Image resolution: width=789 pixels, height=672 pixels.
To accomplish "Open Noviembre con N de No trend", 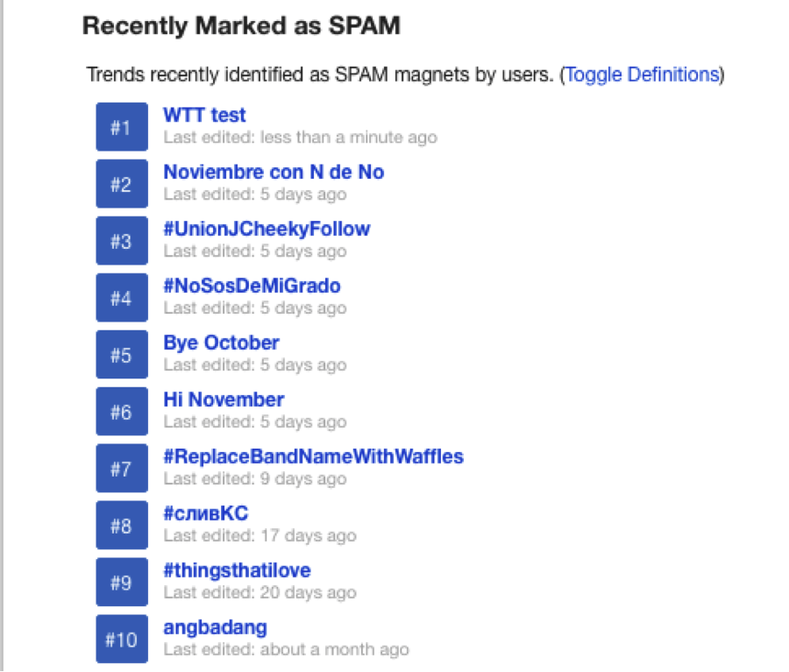I will point(274,172).
